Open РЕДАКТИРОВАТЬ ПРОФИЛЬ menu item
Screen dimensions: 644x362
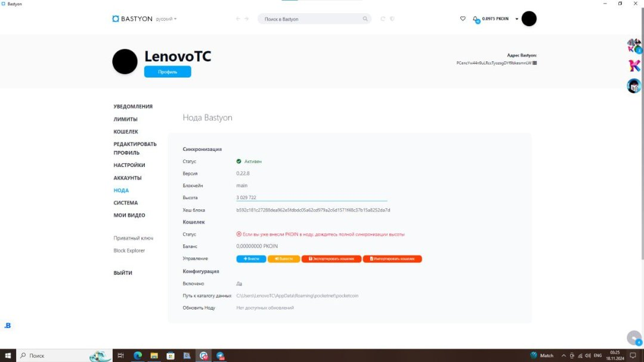click(x=135, y=148)
